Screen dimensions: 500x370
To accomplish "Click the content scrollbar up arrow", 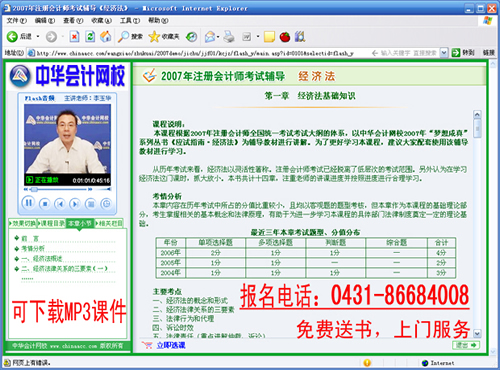I will pos(477,115).
